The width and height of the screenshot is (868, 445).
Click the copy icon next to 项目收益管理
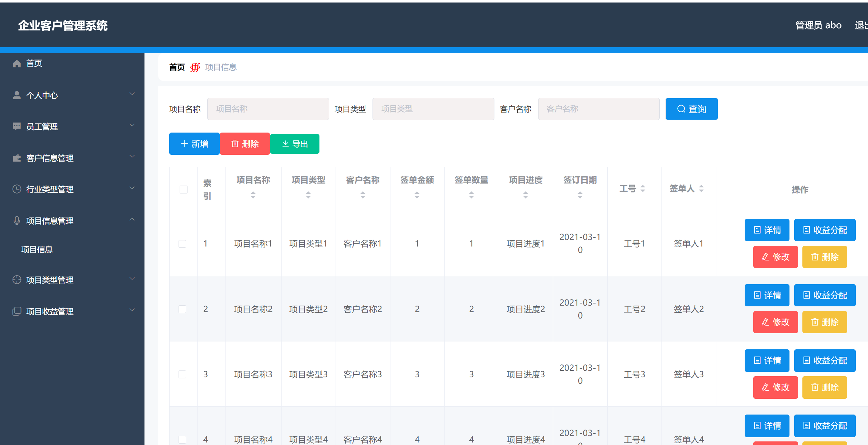coord(16,311)
